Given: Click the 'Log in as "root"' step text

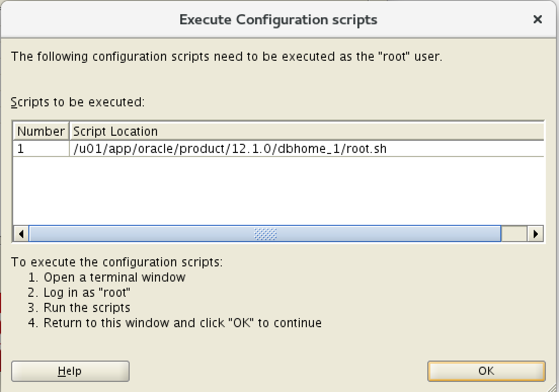Looking at the screenshot, I should (x=87, y=293).
